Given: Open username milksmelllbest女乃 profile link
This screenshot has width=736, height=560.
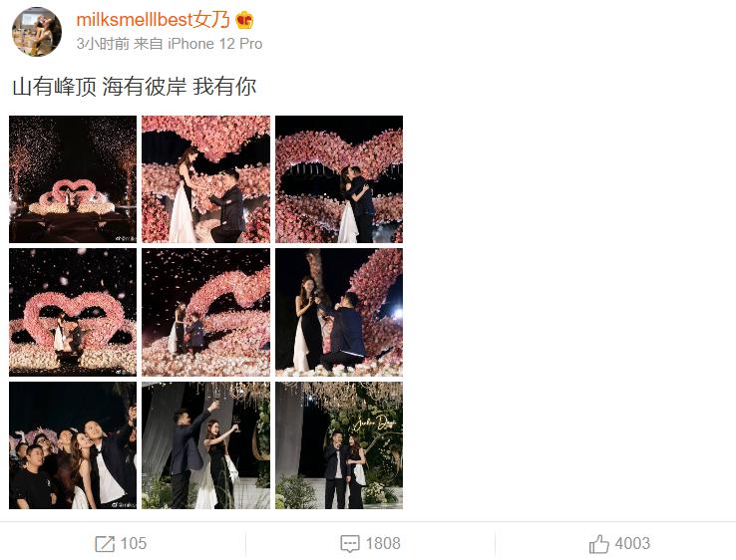Looking at the screenshot, I should pos(153,20).
